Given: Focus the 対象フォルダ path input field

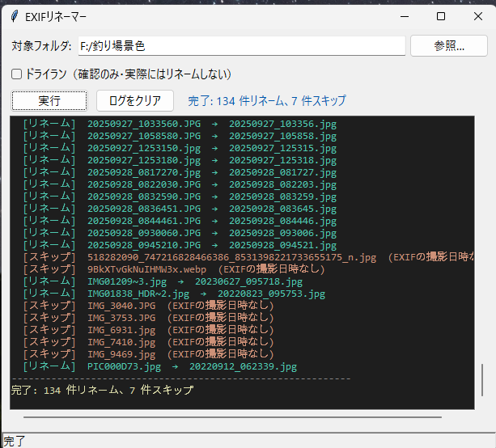Looking at the screenshot, I should [242, 46].
